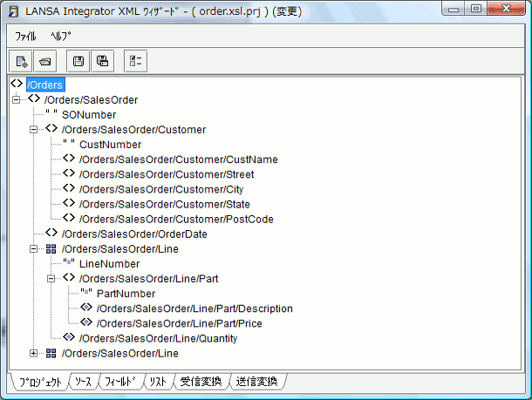The image size is (532, 400).
Task: Click the element icon beside Customer/PostCode
Action: coord(69,218)
